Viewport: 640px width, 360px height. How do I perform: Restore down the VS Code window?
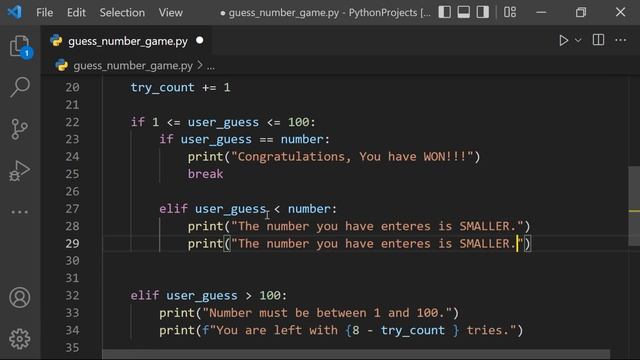coord(581,12)
